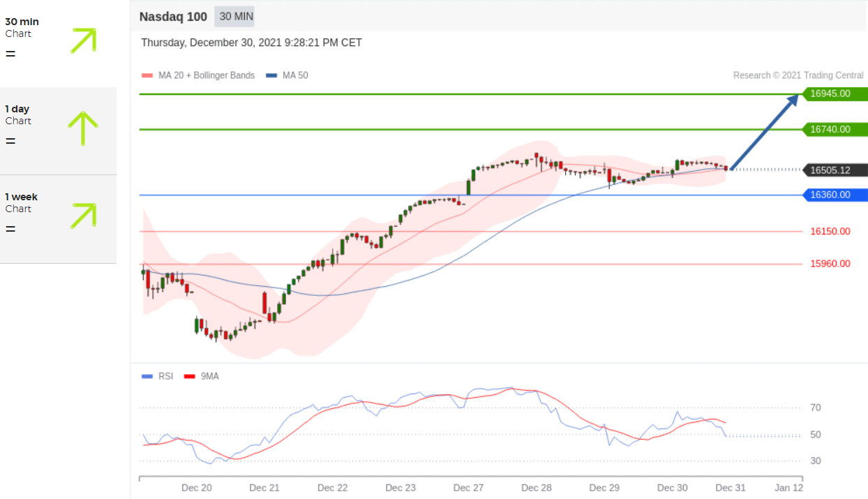Click the 30 MIN timeframe badge

pos(236,16)
